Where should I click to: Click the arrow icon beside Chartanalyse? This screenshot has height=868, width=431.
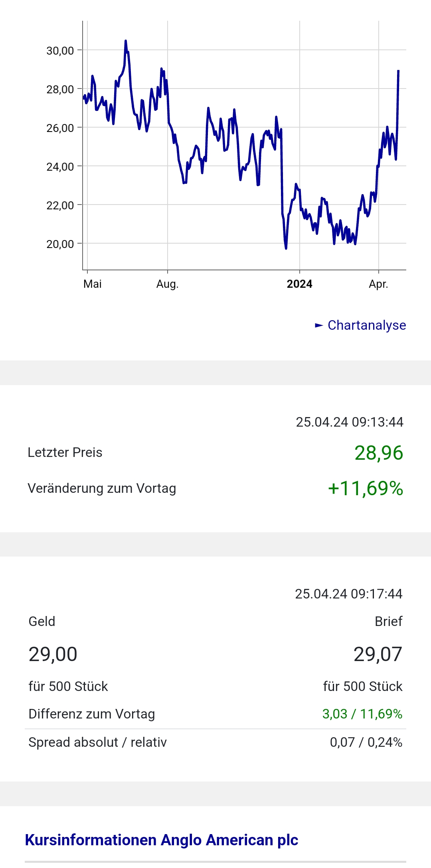(319, 326)
